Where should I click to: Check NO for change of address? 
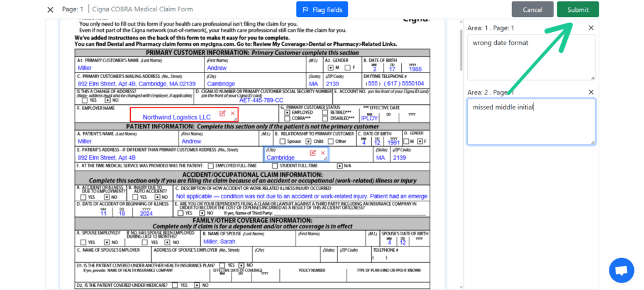click(x=108, y=100)
